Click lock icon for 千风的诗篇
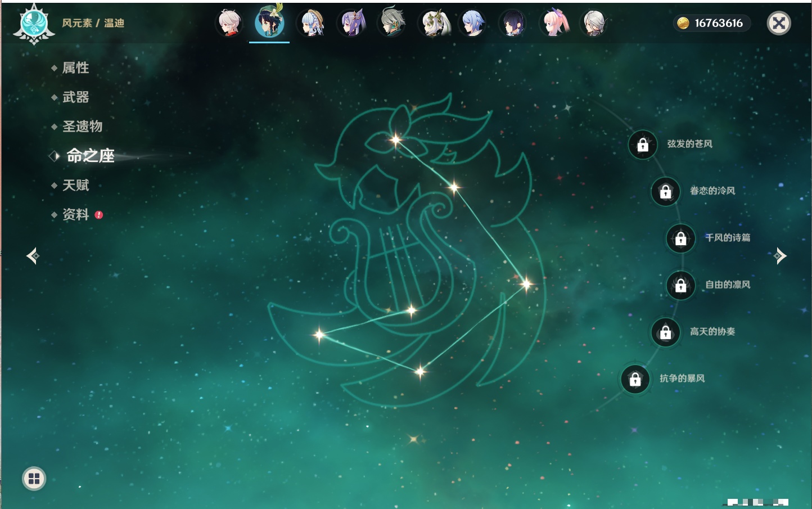Viewport: 812px width, 509px height. point(681,238)
